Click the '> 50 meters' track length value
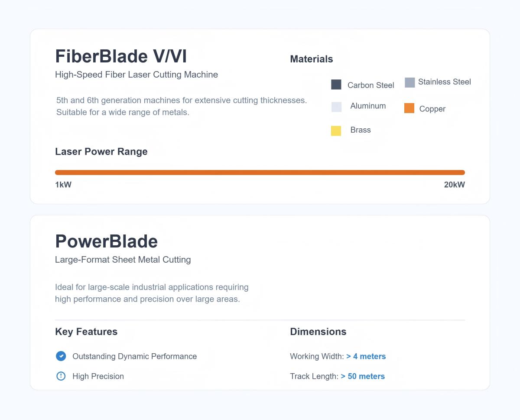 [x=363, y=376]
